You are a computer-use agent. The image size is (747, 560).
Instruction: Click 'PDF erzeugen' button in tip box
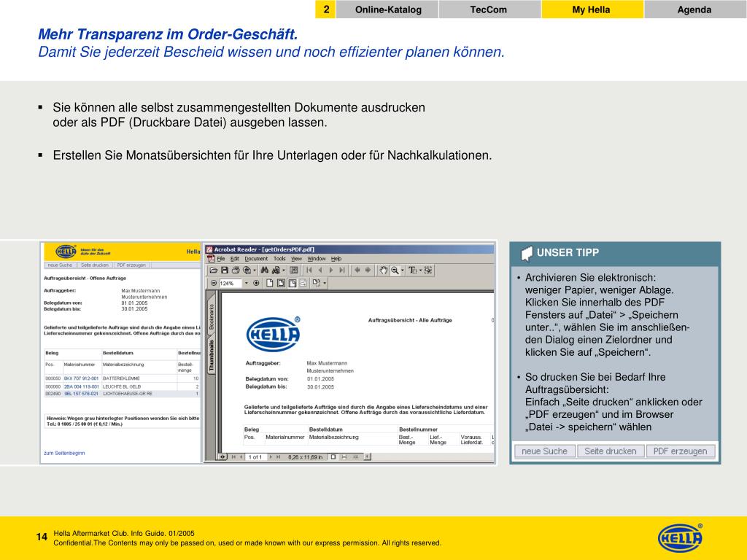point(681,451)
